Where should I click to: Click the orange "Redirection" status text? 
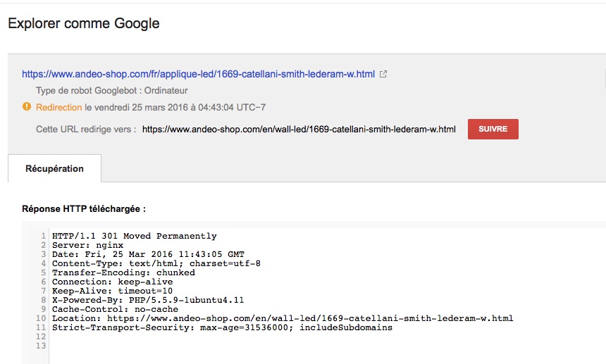click(58, 108)
